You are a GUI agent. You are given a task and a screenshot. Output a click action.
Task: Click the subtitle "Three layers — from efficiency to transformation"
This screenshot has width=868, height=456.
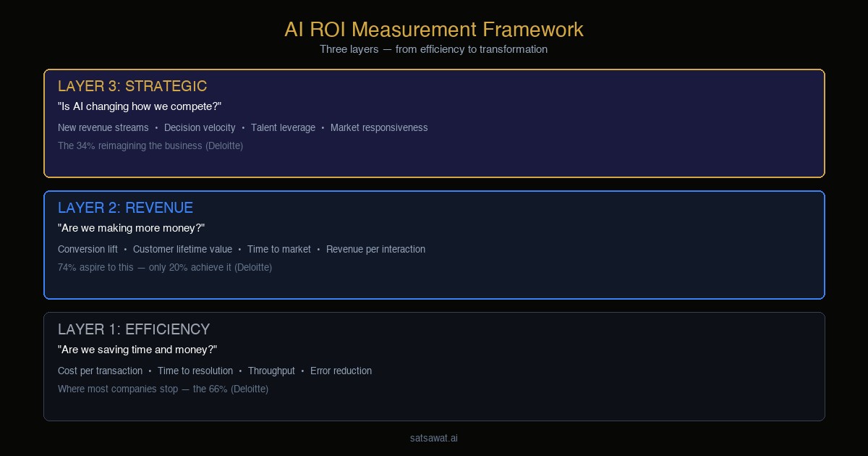tap(434, 49)
